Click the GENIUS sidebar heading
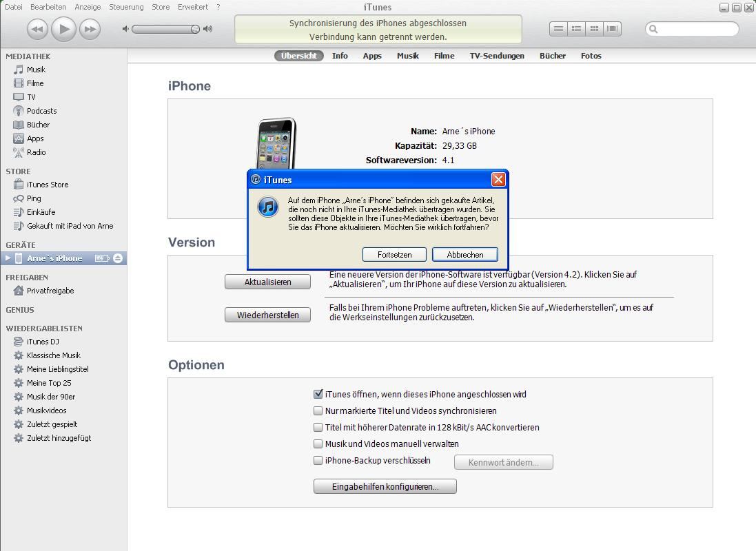756x551 pixels. [20, 310]
